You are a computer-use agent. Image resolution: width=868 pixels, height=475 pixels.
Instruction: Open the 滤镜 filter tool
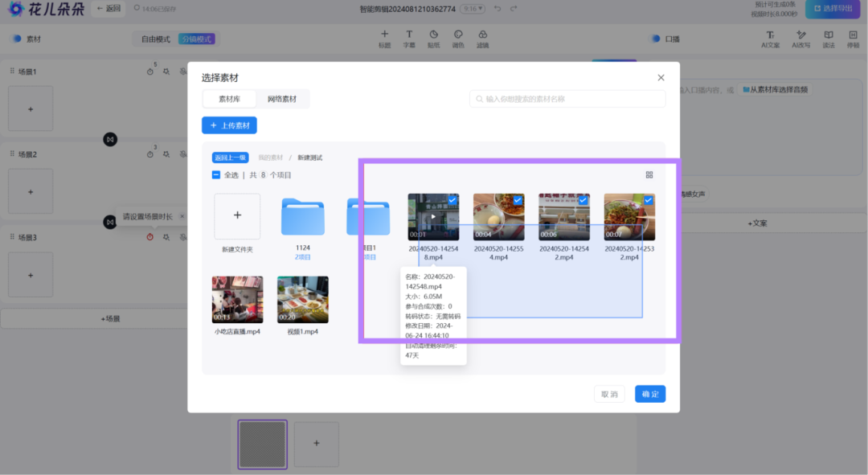click(483, 39)
